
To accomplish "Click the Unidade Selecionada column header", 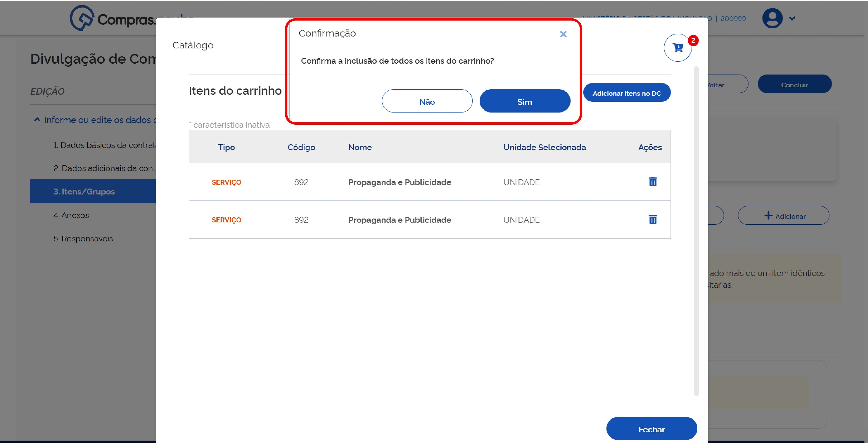I will tap(544, 147).
